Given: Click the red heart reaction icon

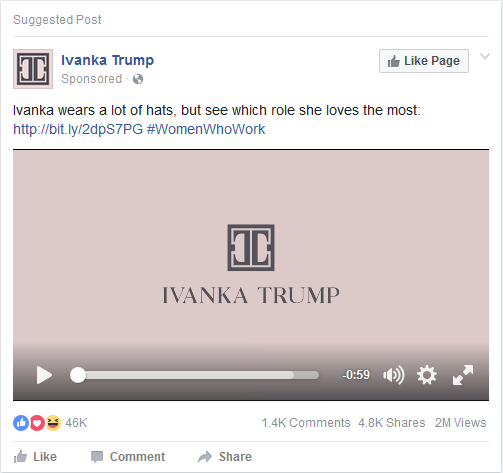Looking at the screenshot, I should coord(37,423).
